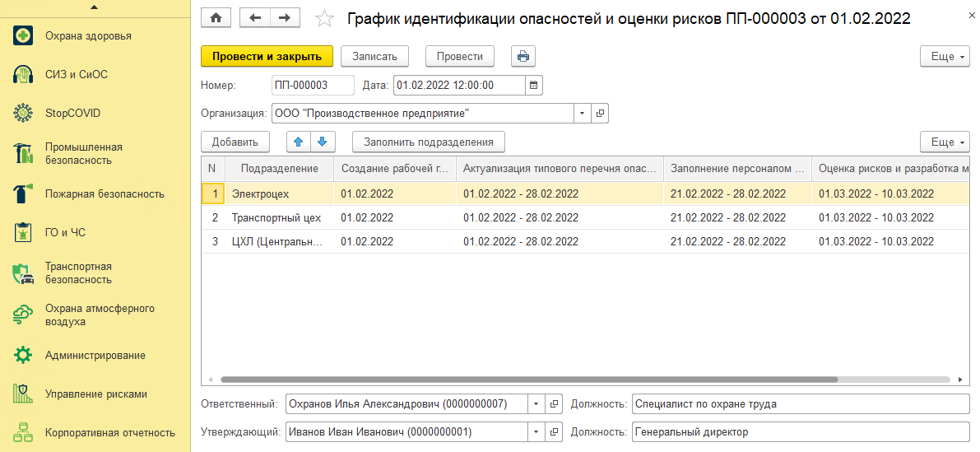This screenshot has height=452, width=980.
Task: Click the N column header
Action: coord(212,168)
